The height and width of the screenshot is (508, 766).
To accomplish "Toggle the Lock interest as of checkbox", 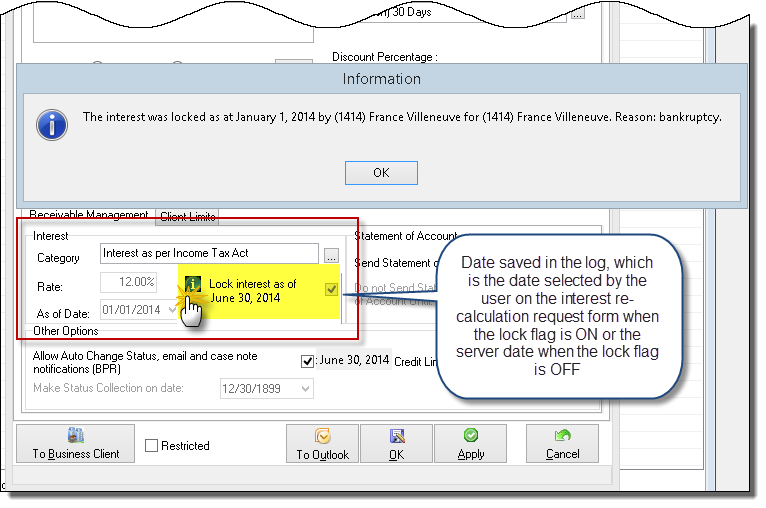I will coord(331,289).
